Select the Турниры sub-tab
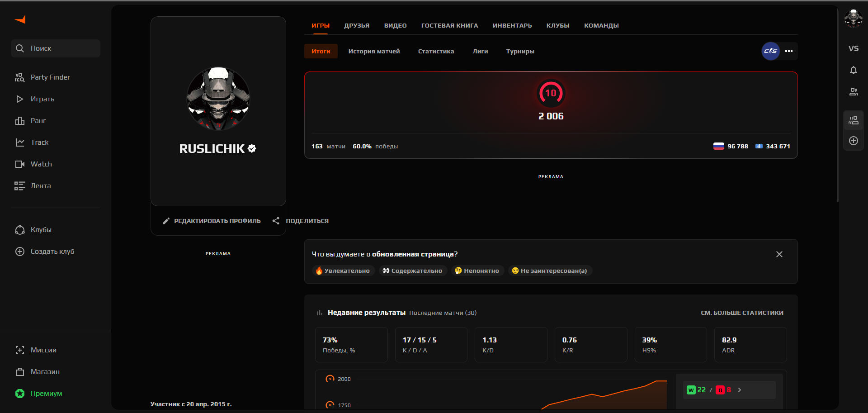The width and height of the screenshot is (868, 413). [x=520, y=52]
